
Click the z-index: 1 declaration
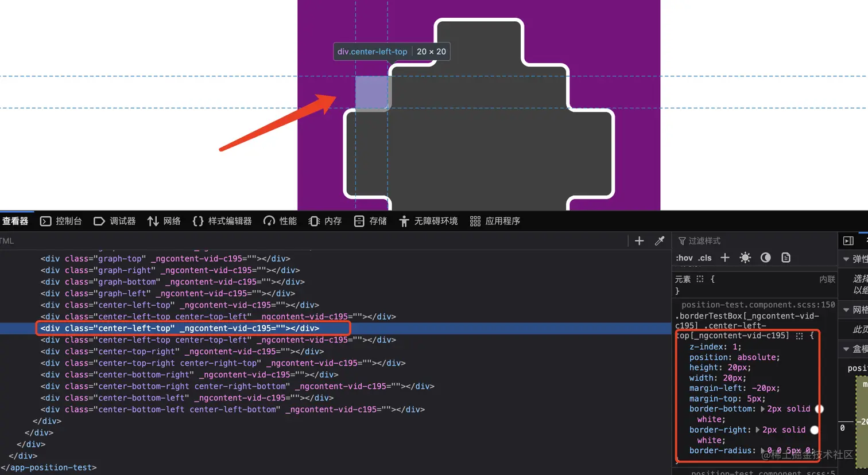click(x=715, y=346)
